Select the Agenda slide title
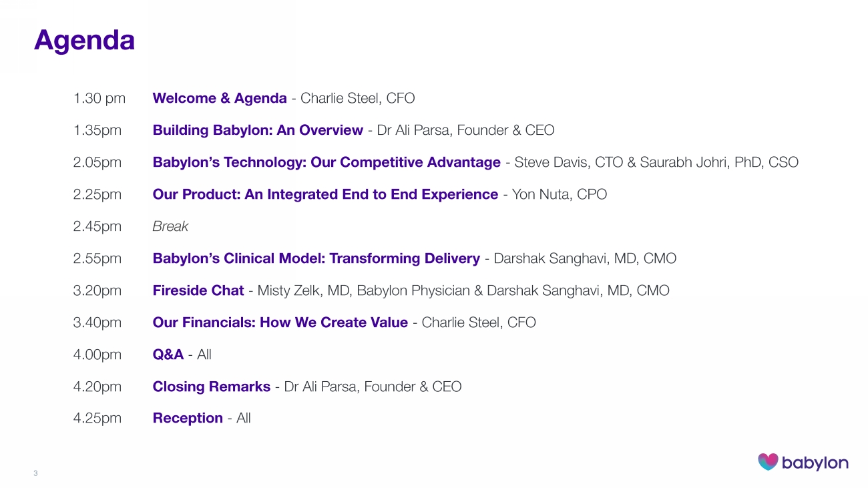Image resolution: width=868 pixels, height=488 pixels. 84,40
